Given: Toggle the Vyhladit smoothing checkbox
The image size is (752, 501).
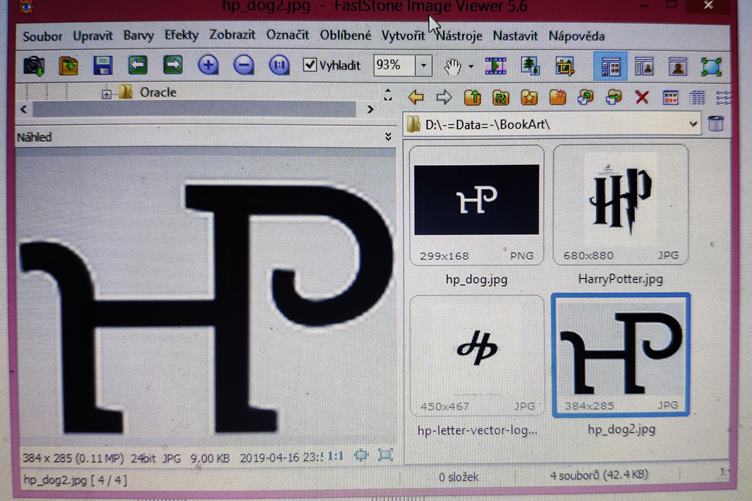Looking at the screenshot, I should pos(310,65).
